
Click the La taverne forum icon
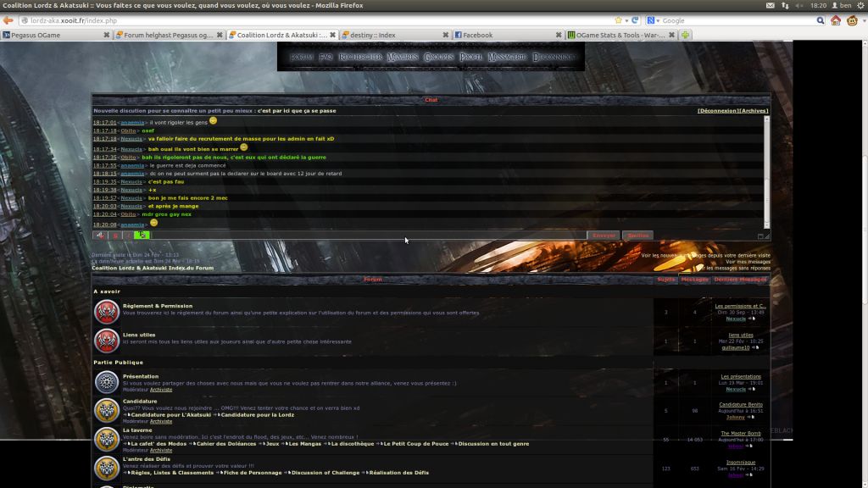(x=106, y=440)
